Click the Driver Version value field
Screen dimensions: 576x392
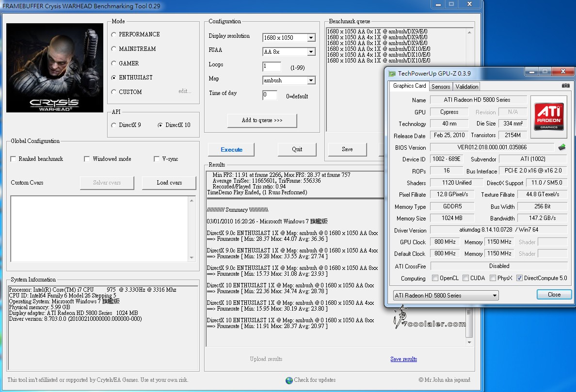(498, 230)
